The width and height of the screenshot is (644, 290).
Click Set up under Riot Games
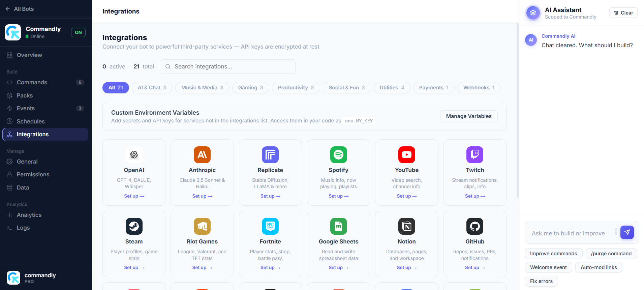pos(202,267)
